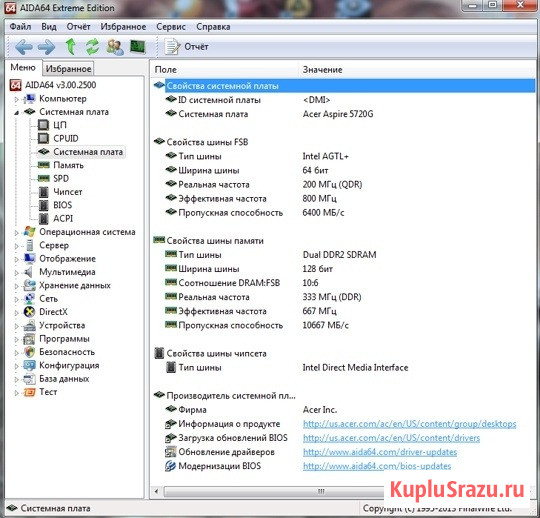Go back with the blue left arrow
Viewport: 540px width, 518px height.
[x=24, y=47]
